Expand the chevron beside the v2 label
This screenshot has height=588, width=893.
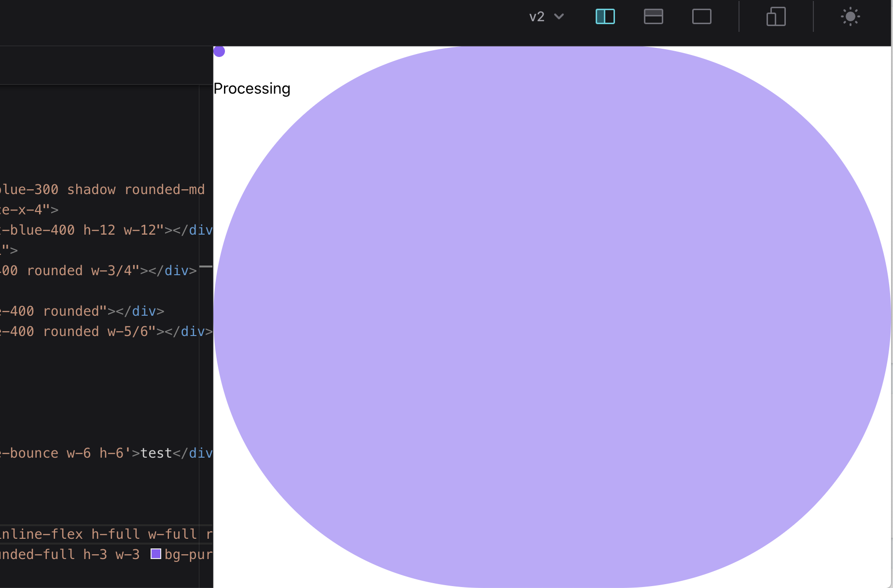point(559,16)
